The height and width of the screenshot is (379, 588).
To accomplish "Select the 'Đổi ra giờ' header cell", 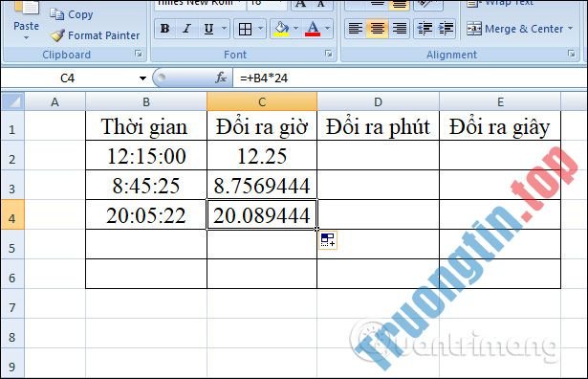I will click(262, 126).
